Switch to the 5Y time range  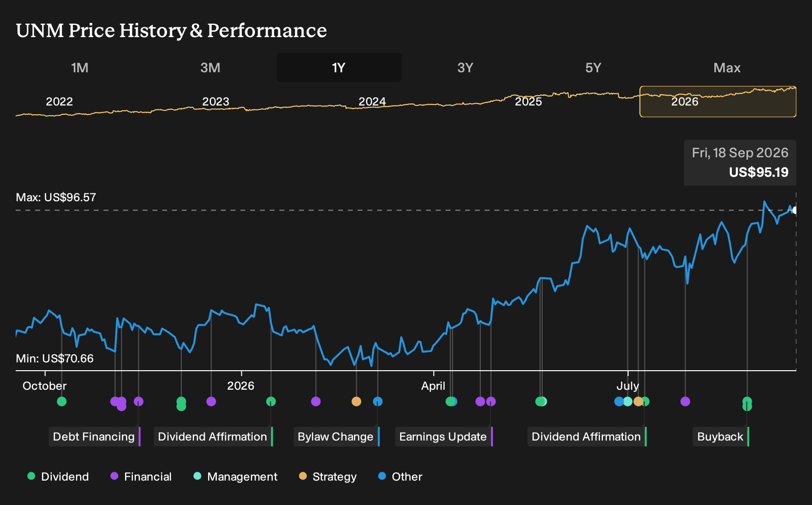tap(593, 67)
